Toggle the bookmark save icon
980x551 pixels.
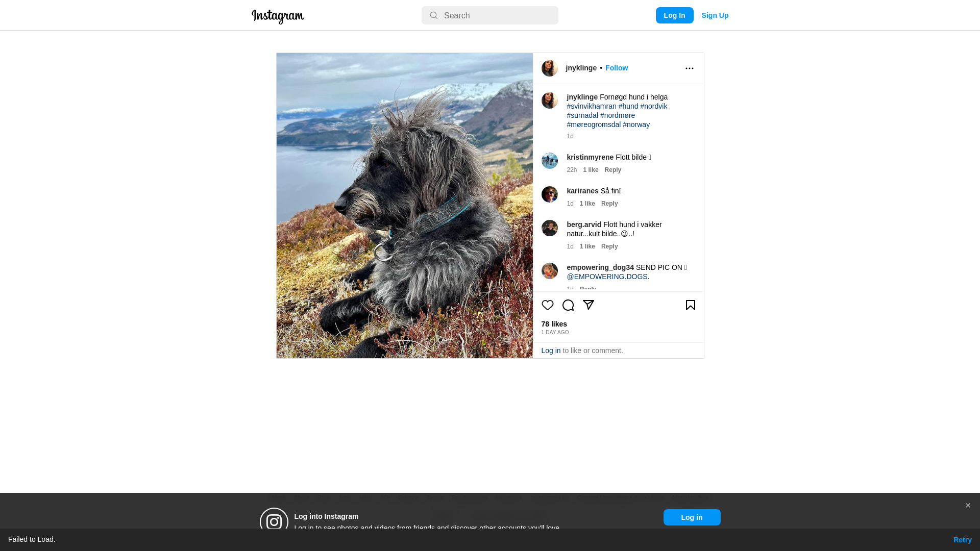coord(690,305)
